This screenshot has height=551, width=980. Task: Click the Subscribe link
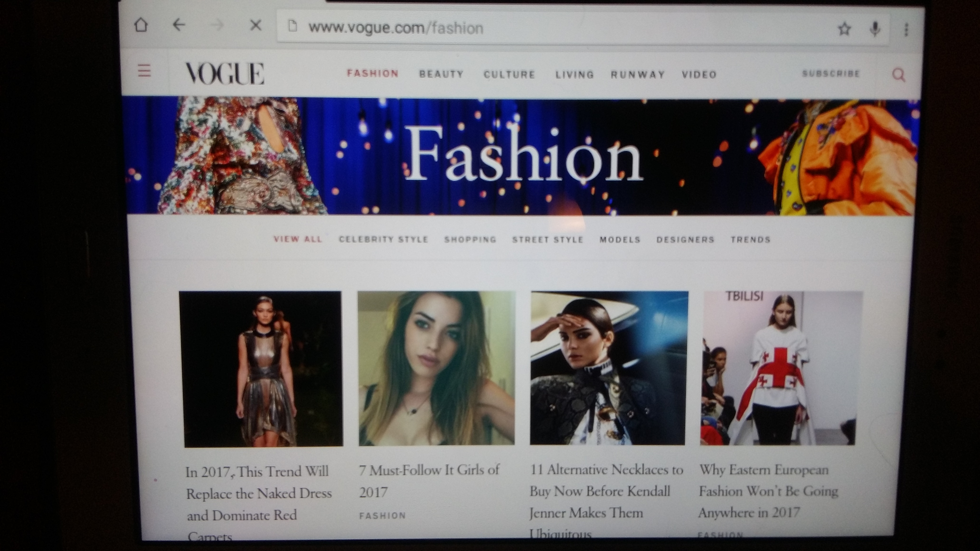(831, 73)
